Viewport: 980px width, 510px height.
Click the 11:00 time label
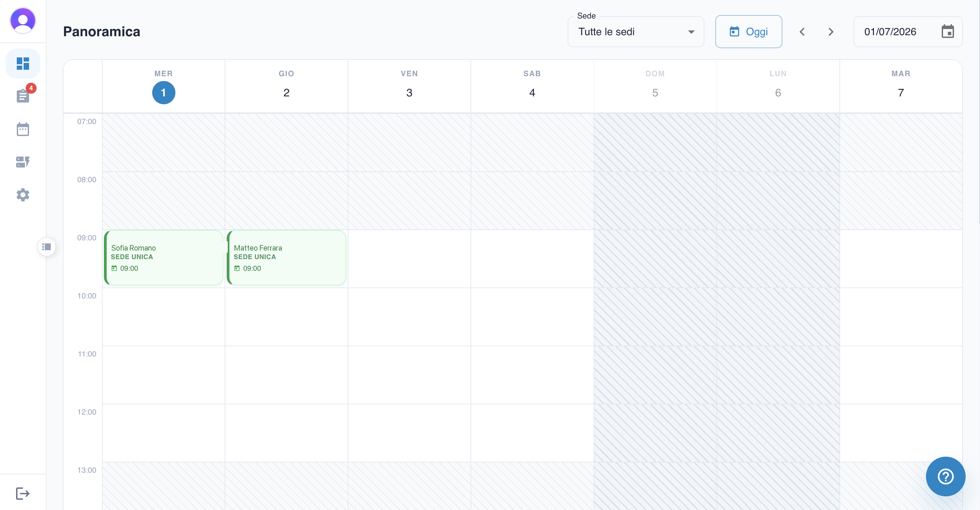(x=87, y=354)
